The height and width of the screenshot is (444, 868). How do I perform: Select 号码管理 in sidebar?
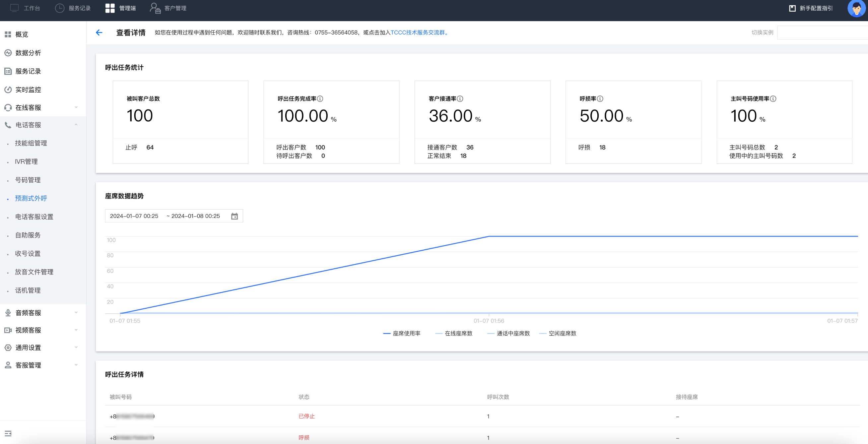pos(28,180)
